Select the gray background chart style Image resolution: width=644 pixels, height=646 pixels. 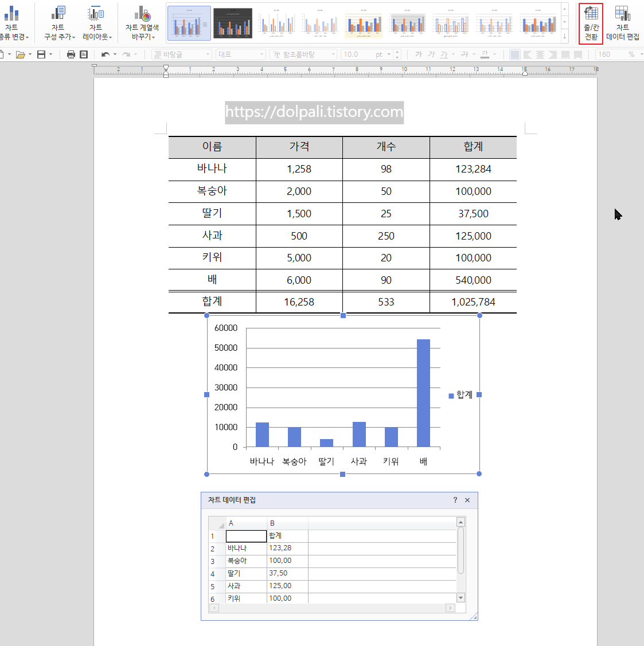(408, 23)
